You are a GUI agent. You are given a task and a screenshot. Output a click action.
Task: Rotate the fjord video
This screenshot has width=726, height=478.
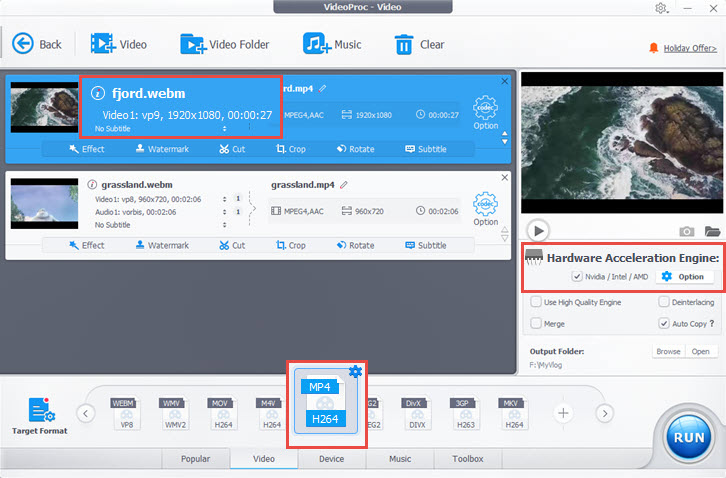coord(356,149)
